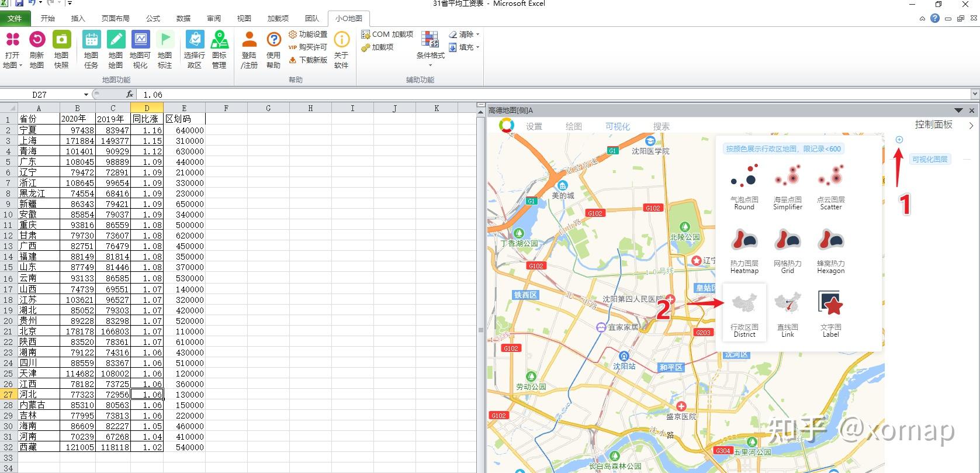
Task: Select the 同比涨 header cell
Action: pyautogui.click(x=147, y=119)
